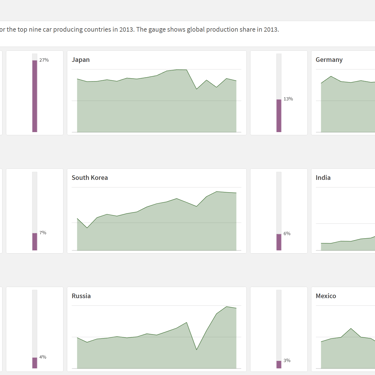Select the India chart title
Image resolution: width=375 pixels, height=375 pixels.
323,178
